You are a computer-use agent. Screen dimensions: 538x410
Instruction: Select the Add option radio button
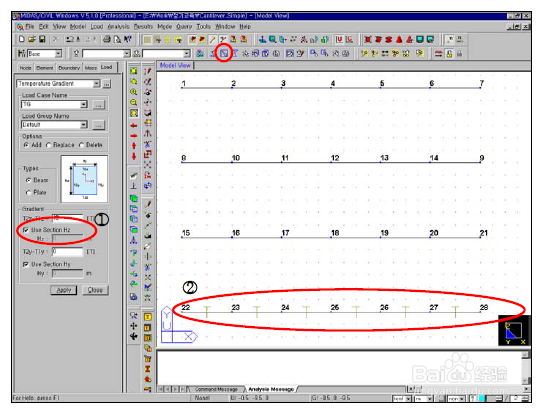[26, 145]
